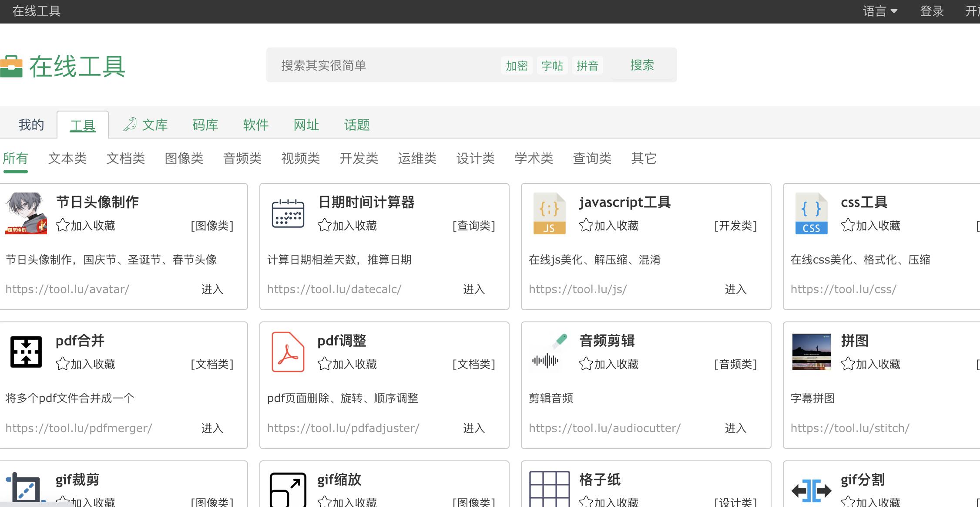Image resolution: width=980 pixels, height=507 pixels.
Task: Select the 图像类 category filter
Action: pyautogui.click(x=184, y=158)
